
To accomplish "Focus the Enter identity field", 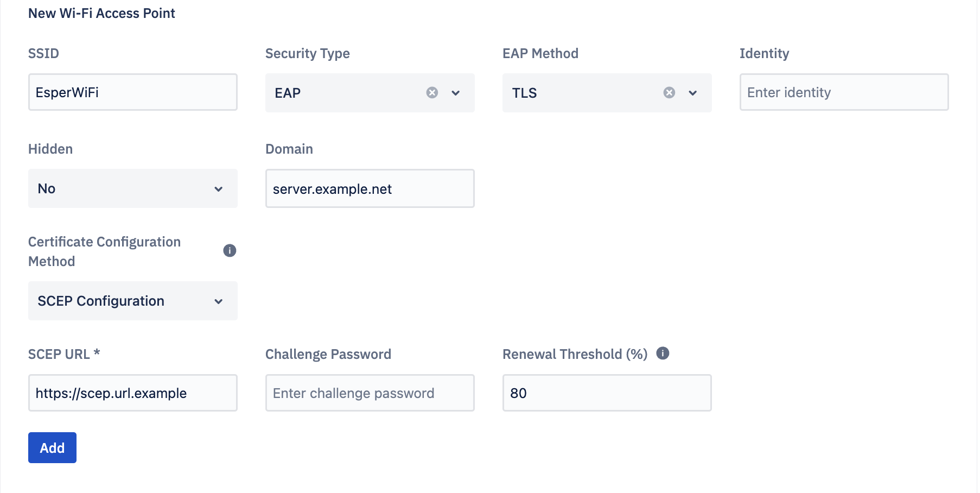I will (843, 92).
